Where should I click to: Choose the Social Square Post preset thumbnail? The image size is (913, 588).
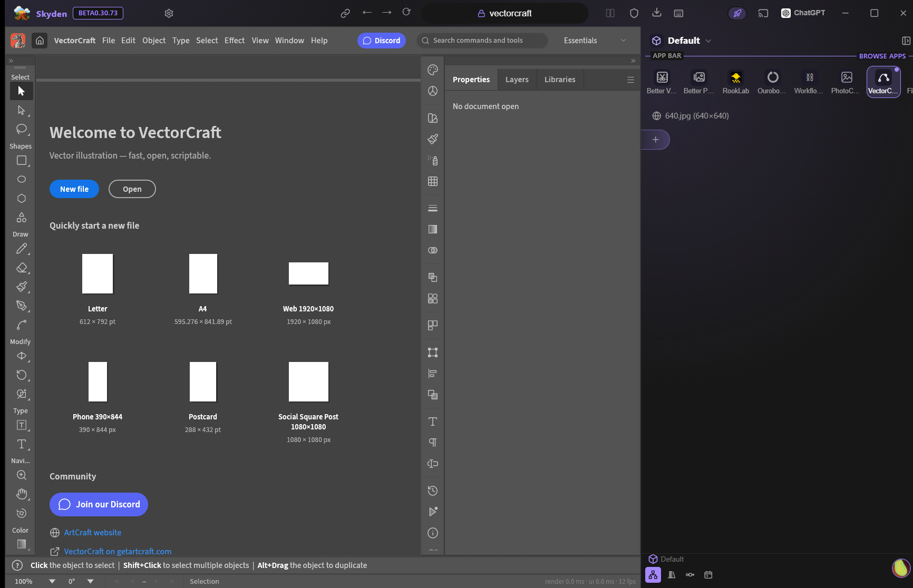pos(309,381)
